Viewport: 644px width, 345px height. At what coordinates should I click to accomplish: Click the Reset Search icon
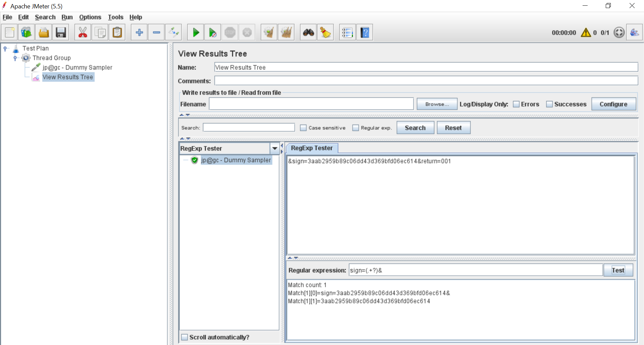click(326, 33)
